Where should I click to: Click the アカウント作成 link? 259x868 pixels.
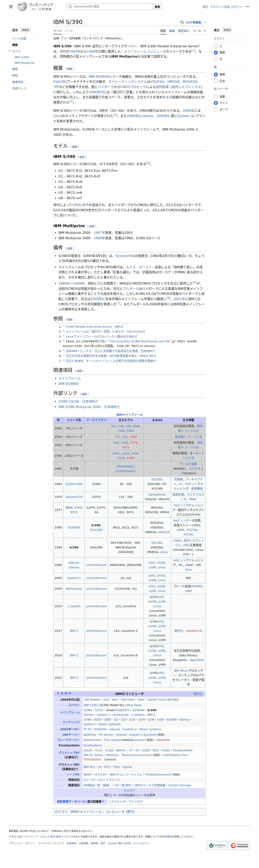click(x=219, y=7)
